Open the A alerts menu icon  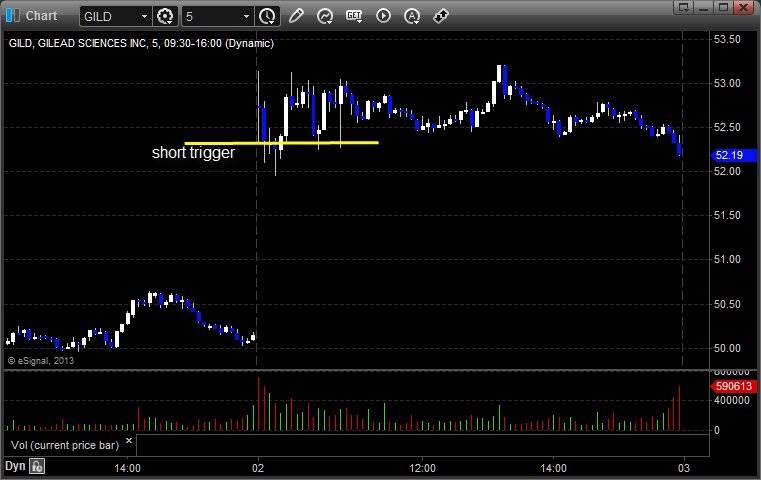pyautogui.click(x=412, y=17)
